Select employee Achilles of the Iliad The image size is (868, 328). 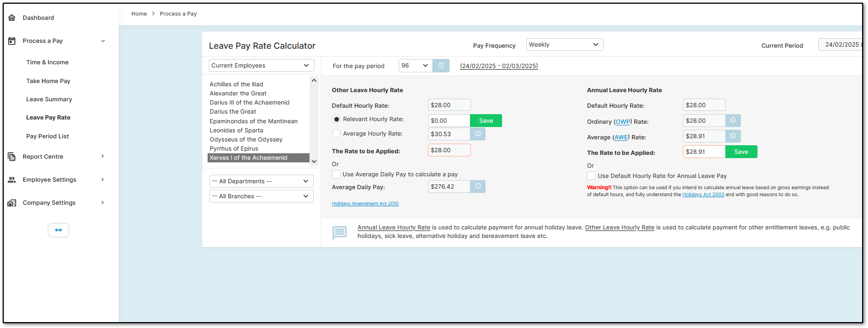tap(237, 84)
